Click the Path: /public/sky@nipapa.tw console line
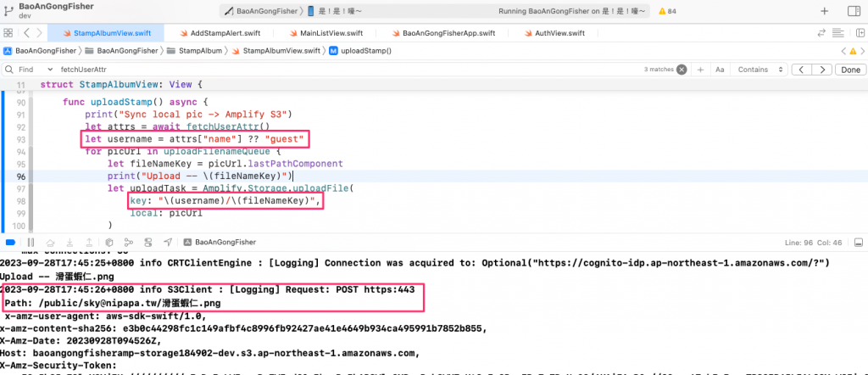Image resolution: width=868 pixels, height=375 pixels. point(114,304)
